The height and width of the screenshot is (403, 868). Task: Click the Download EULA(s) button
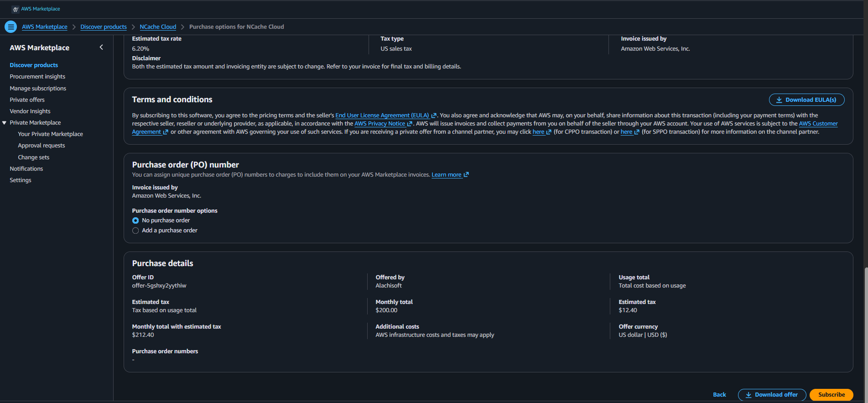tap(806, 100)
